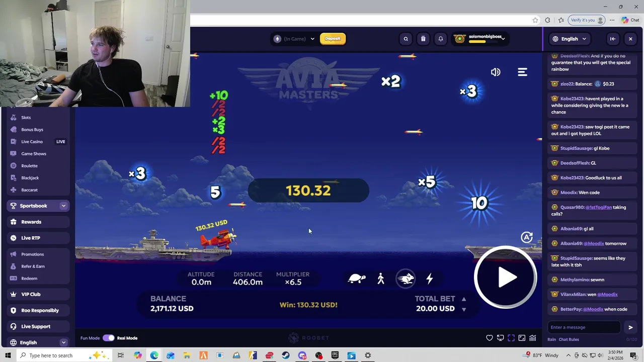Close the chat panel with X
644x362 pixels.
click(630, 39)
